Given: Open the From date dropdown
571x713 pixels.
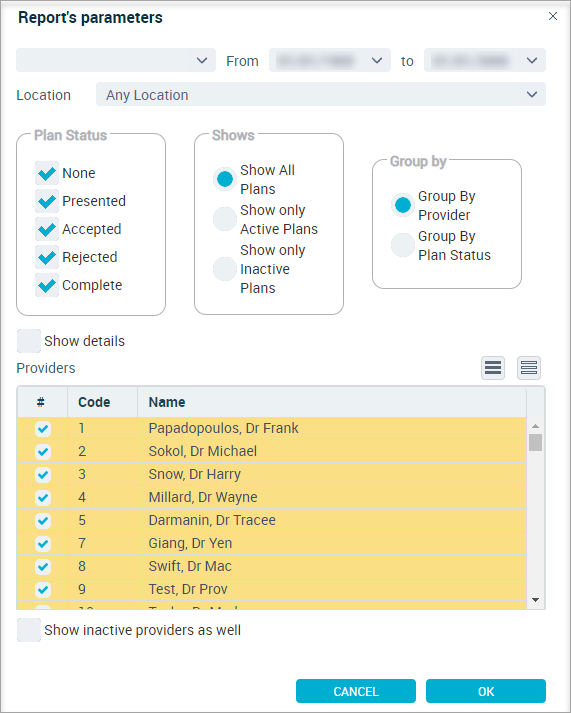Looking at the screenshot, I should (330, 60).
